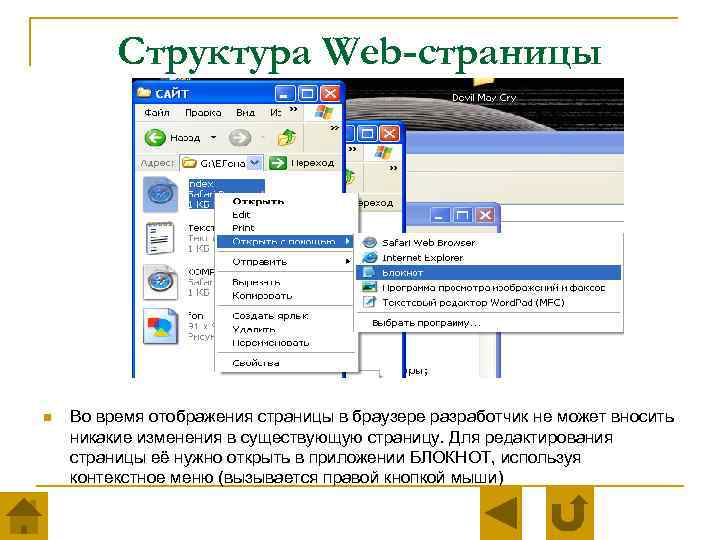The width and height of the screenshot is (720, 540).
Task: Click the Назад button label
Action: [x=185, y=138]
